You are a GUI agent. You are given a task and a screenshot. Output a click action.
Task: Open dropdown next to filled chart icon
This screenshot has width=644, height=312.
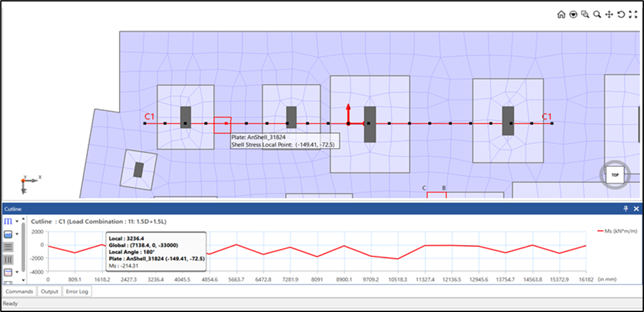[17, 234]
